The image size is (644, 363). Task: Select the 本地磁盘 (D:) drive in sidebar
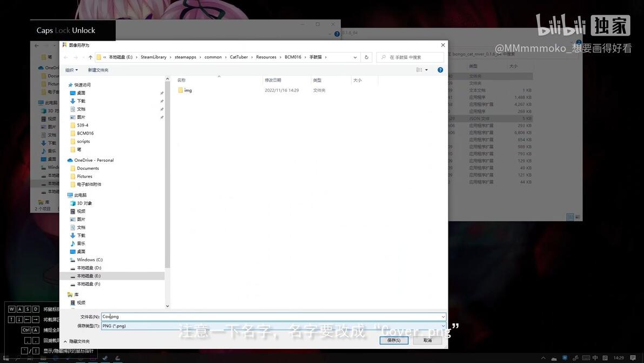click(89, 268)
